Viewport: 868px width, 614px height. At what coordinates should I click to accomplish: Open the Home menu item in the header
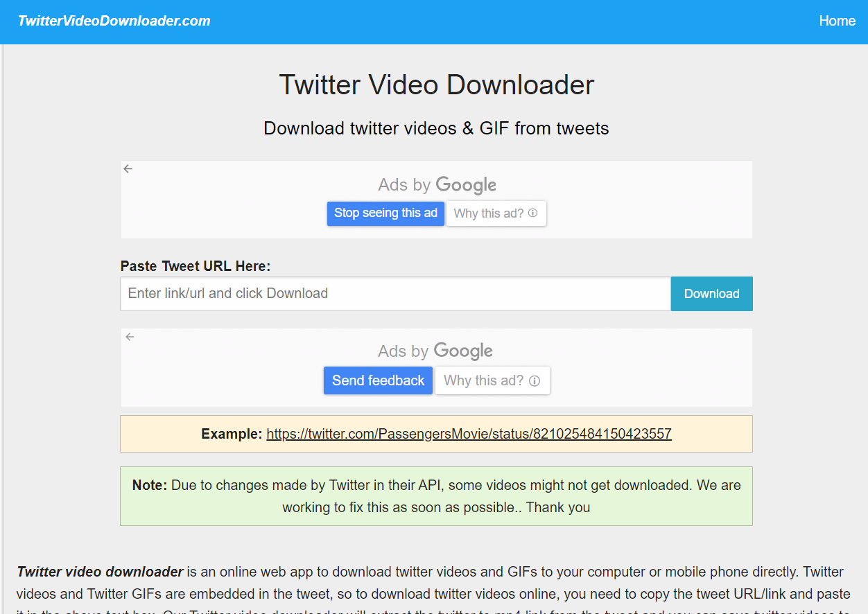tap(837, 21)
